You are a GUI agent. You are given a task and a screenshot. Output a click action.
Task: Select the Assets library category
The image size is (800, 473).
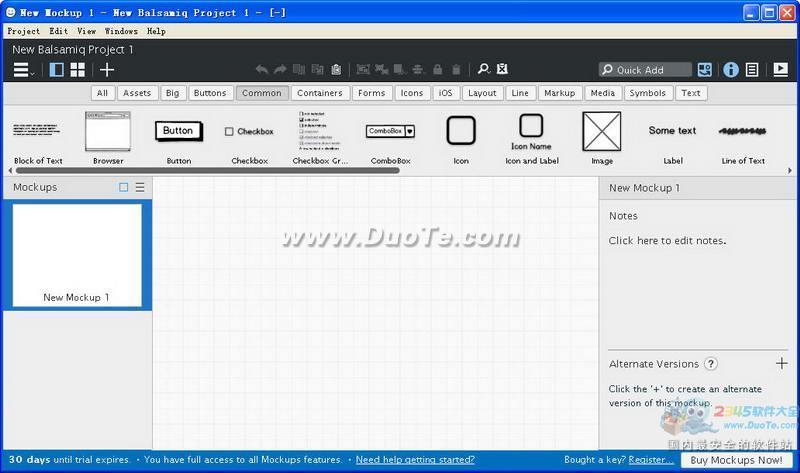137,93
